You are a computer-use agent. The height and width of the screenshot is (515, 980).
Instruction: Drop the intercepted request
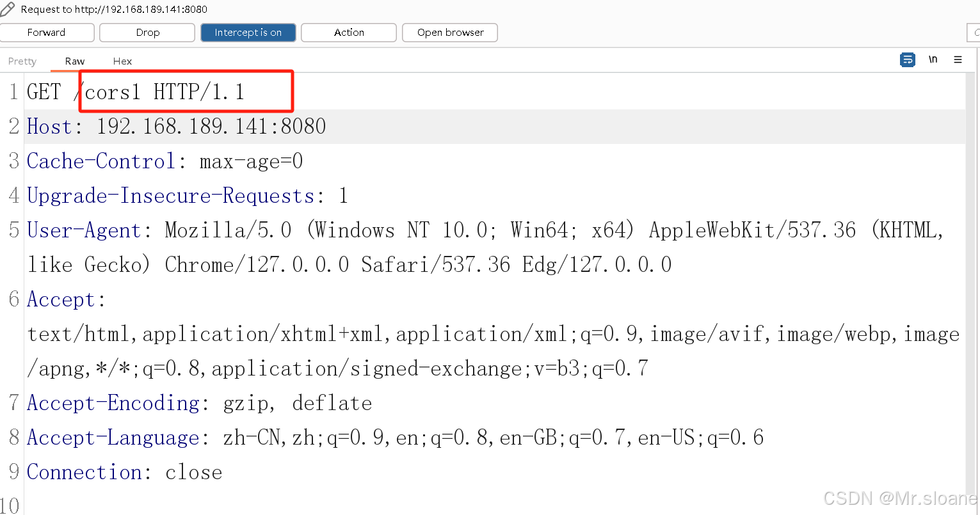click(x=147, y=33)
